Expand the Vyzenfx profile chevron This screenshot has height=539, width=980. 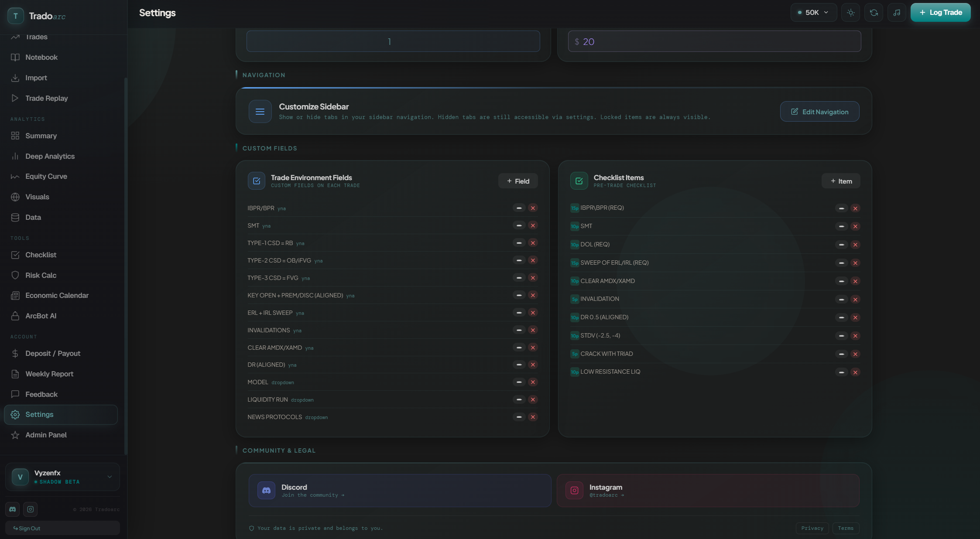[x=110, y=477]
